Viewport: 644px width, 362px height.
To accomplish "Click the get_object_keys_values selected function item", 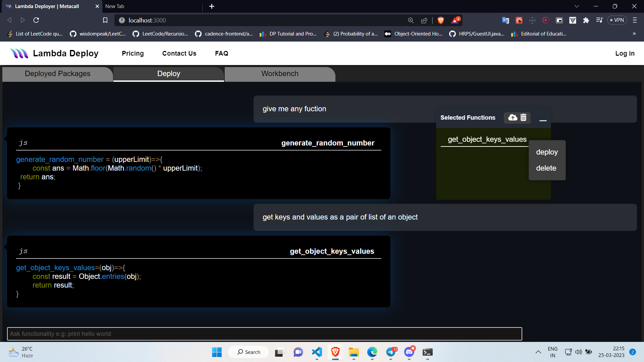I will coord(487,139).
